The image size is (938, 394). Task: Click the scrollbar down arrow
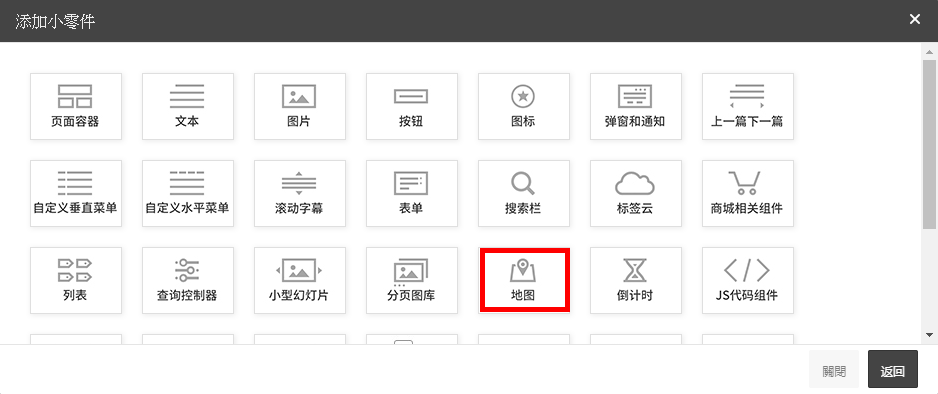(929, 335)
